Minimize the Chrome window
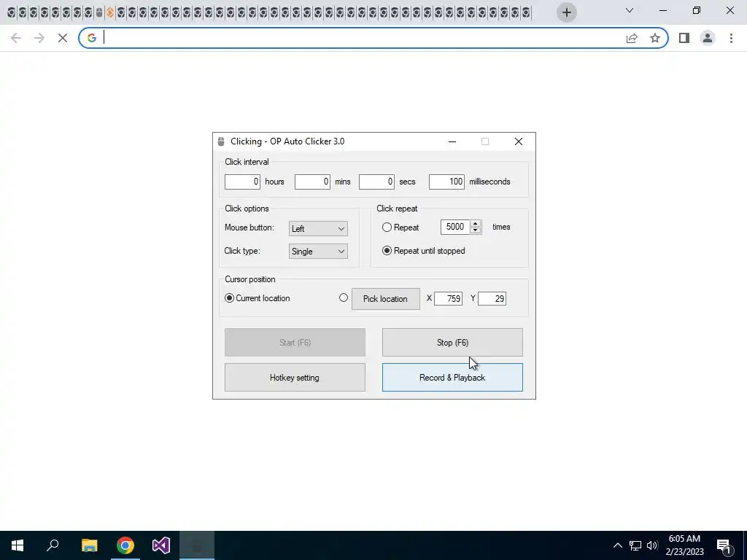Viewport: 747px width, 560px height. (662, 10)
